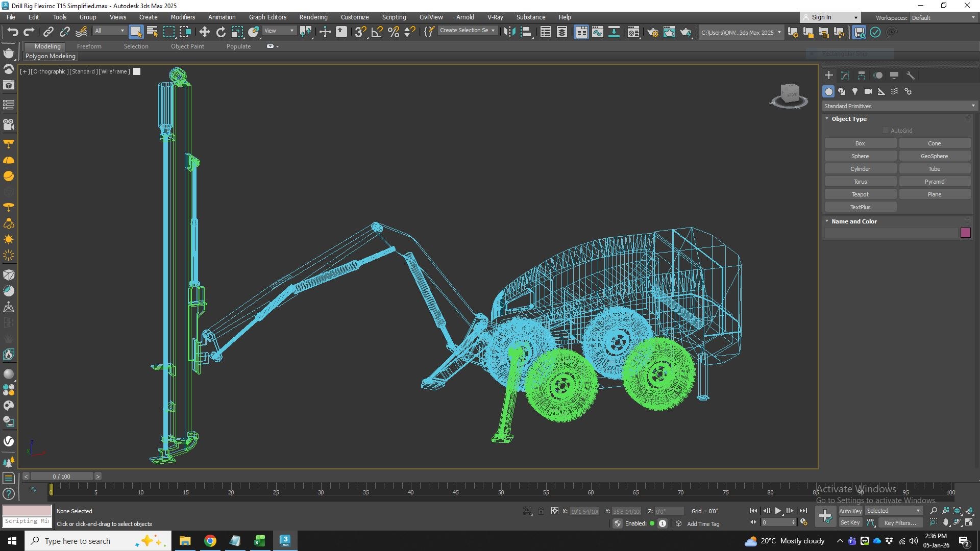This screenshot has width=980, height=551.
Task: Click the Teapot primitive button
Action: [860, 194]
